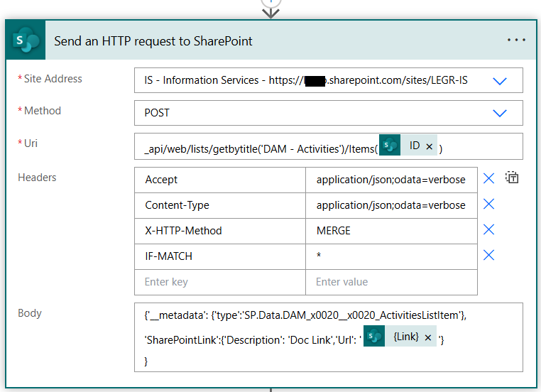Viewport: 541px width, 392px height.
Task: Click the Content-Type header key cell
Action: pyautogui.click(x=220, y=205)
